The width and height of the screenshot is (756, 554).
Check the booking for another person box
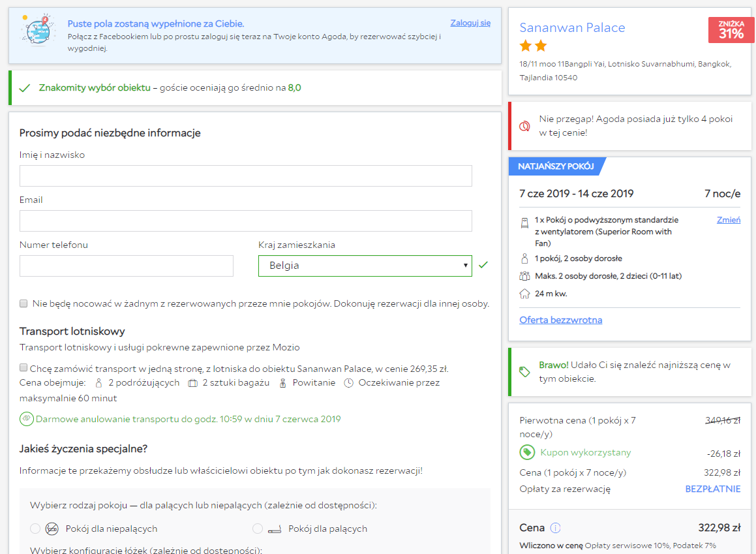tap(23, 303)
